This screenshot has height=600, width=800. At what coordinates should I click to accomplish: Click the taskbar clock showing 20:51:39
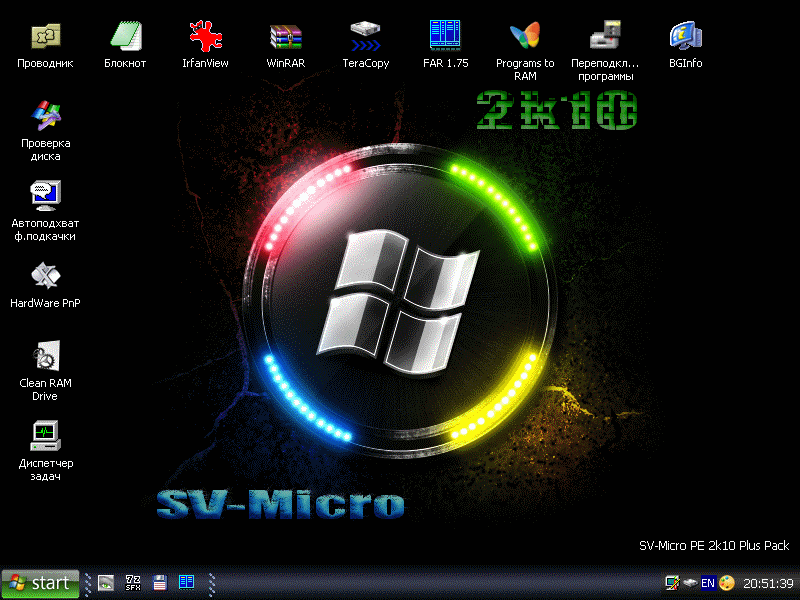(768, 583)
